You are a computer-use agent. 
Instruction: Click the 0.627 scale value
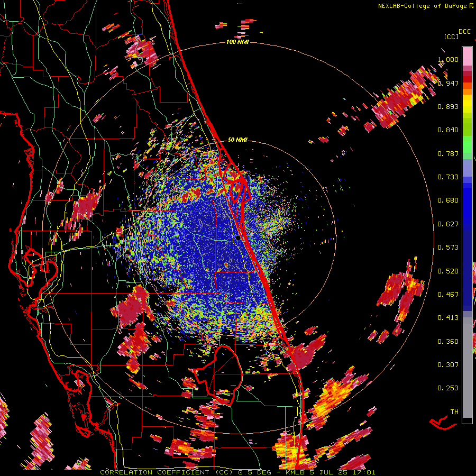[x=448, y=224]
